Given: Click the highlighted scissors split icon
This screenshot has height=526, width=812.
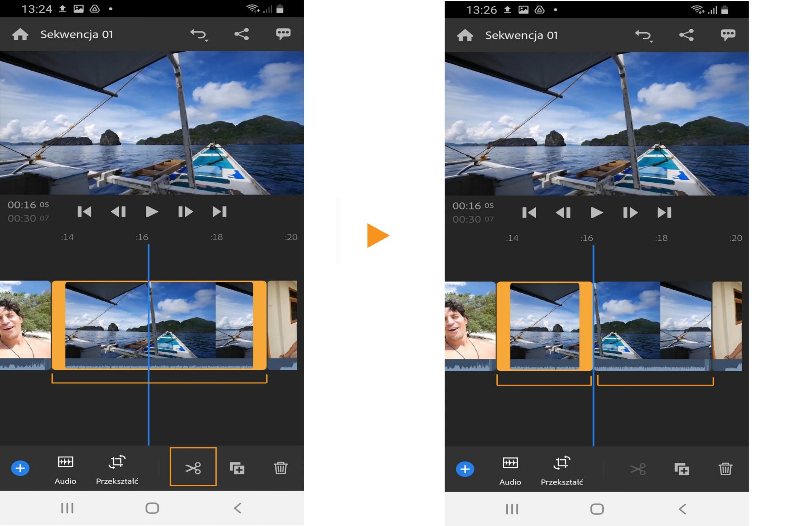Looking at the screenshot, I should tap(193, 467).
